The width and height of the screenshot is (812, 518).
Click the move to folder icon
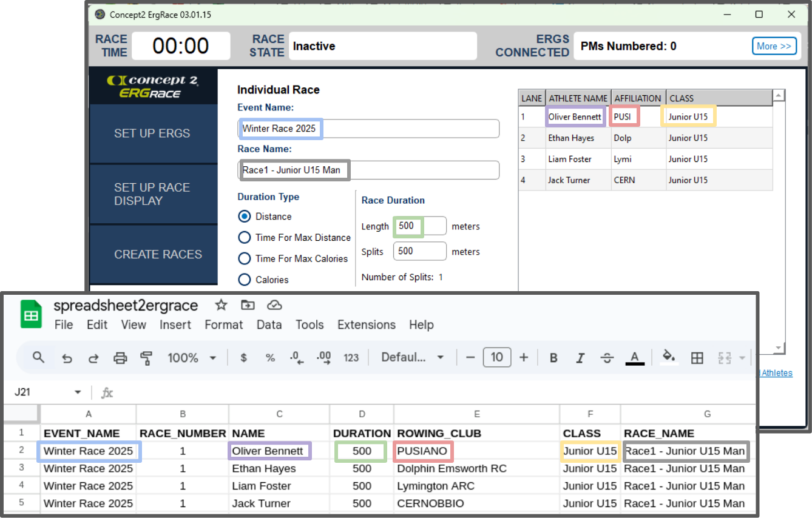coord(248,305)
